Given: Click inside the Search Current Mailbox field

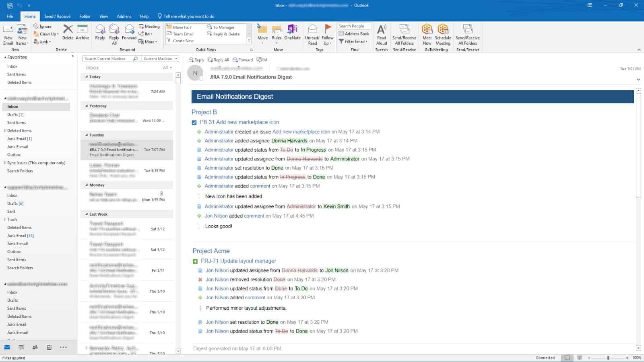Looking at the screenshot, I should tap(109, 58).
